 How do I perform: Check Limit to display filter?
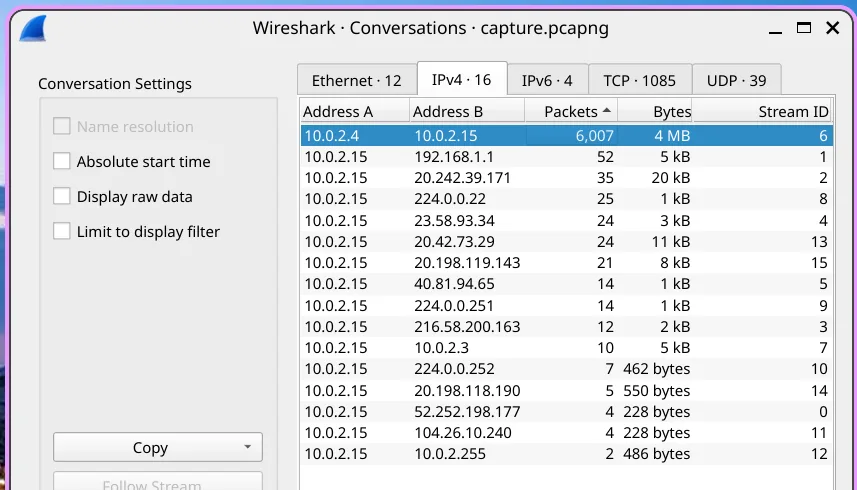[x=62, y=231]
